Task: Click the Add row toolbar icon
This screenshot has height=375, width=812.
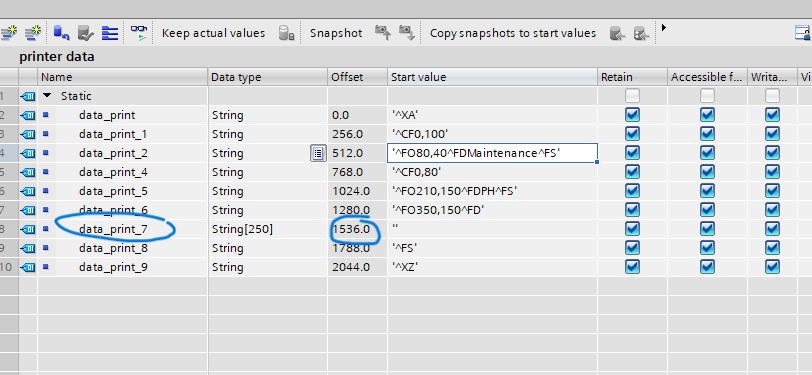Action: (33, 33)
